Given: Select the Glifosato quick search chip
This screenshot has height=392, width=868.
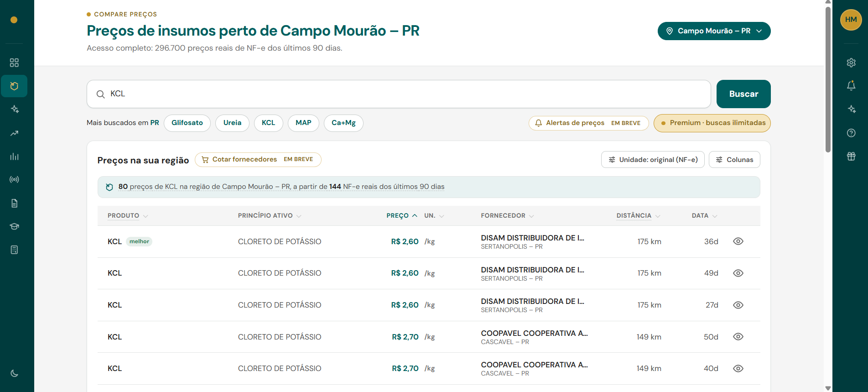Looking at the screenshot, I should point(187,123).
